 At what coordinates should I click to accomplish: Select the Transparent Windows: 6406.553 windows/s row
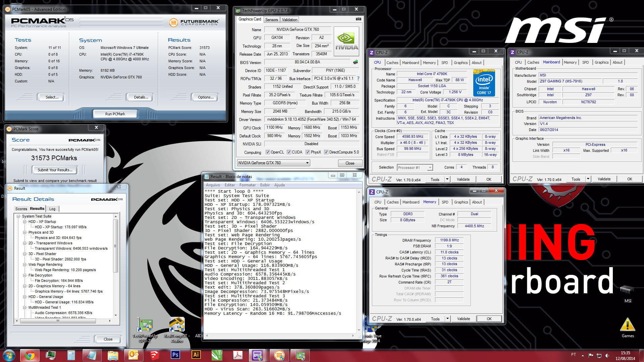[x=71, y=249]
